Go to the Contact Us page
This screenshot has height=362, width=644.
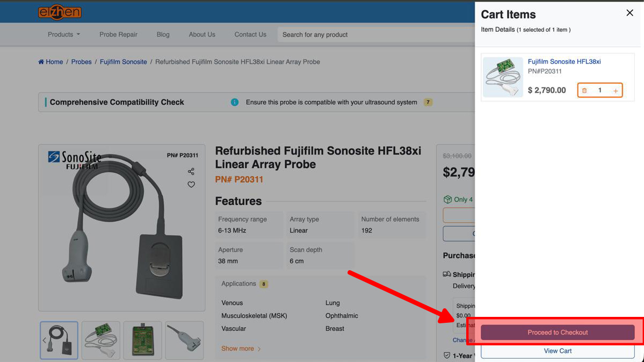tap(250, 34)
